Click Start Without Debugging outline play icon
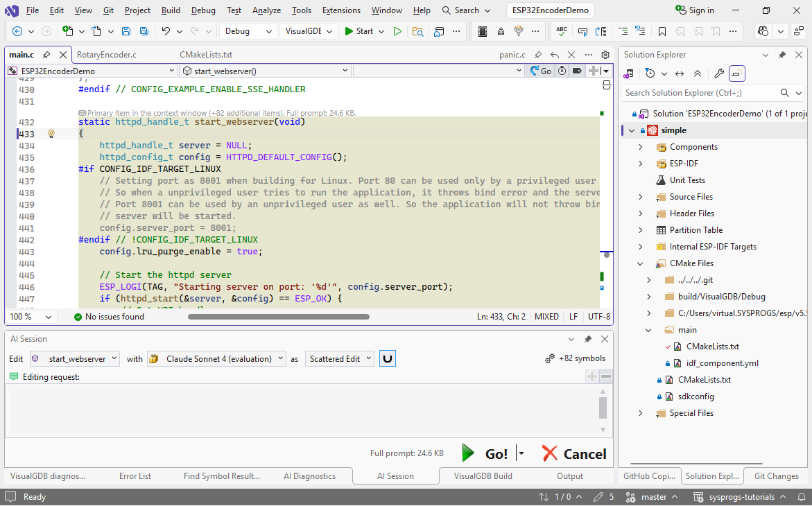812x506 pixels. coord(397,31)
